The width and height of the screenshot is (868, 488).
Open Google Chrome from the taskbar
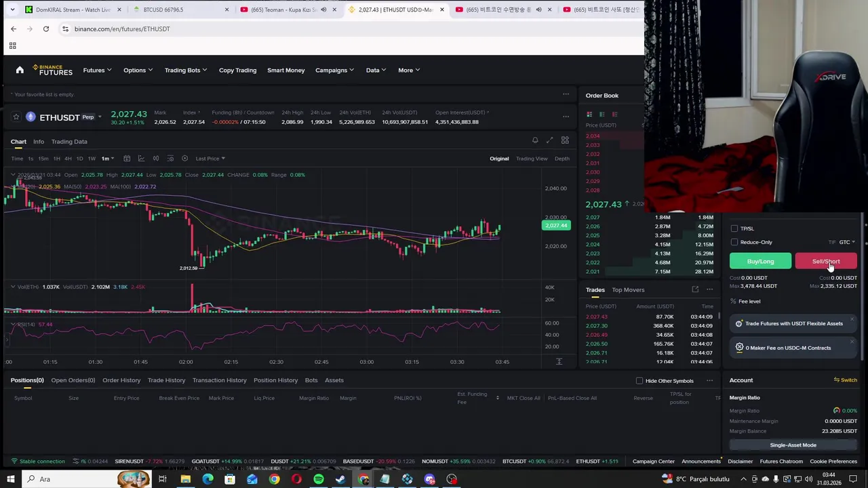click(x=274, y=479)
